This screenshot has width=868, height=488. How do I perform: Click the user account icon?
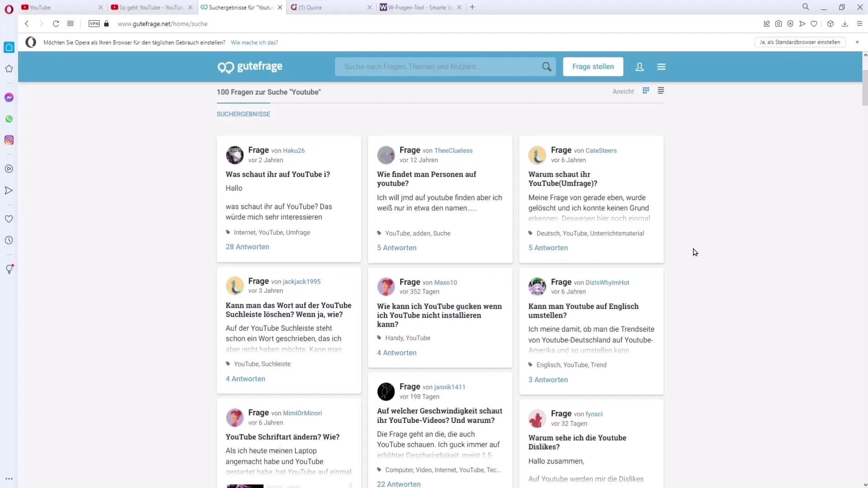click(x=640, y=66)
